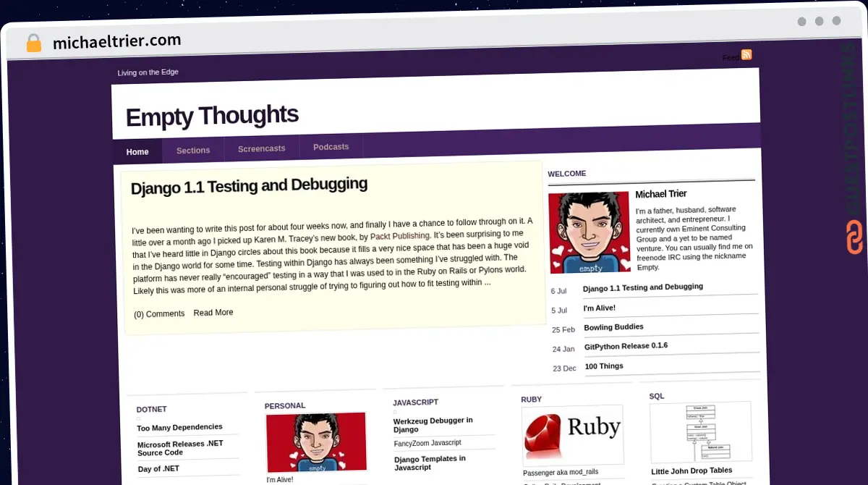Open the 100 Things post

[x=604, y=366]
